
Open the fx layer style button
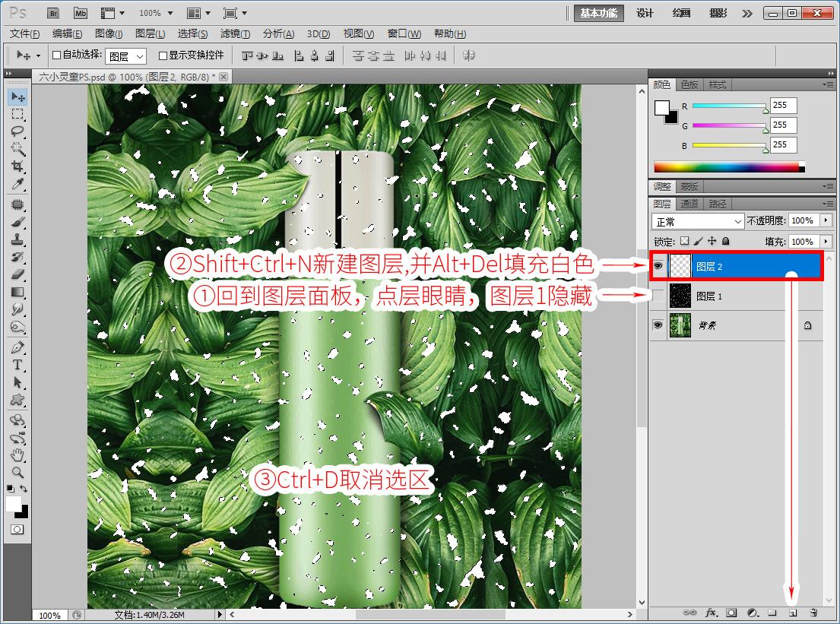point(712,612)
